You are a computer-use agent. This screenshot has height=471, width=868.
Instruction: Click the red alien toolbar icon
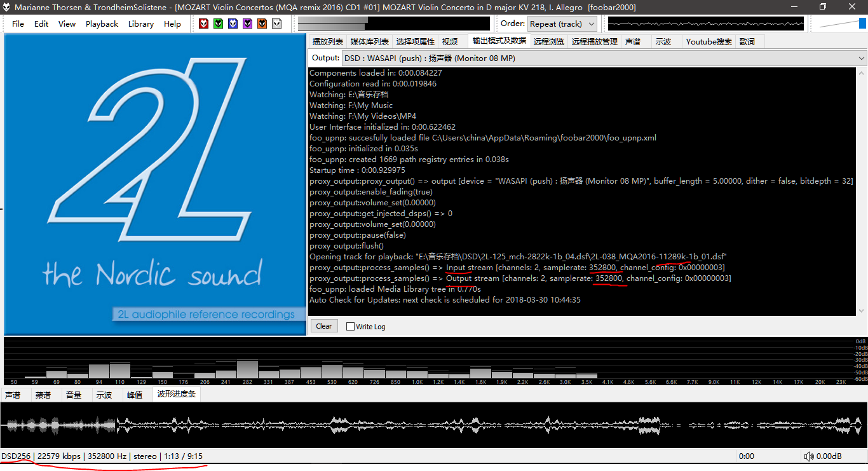pyautogui.click(x=203, y=24)
